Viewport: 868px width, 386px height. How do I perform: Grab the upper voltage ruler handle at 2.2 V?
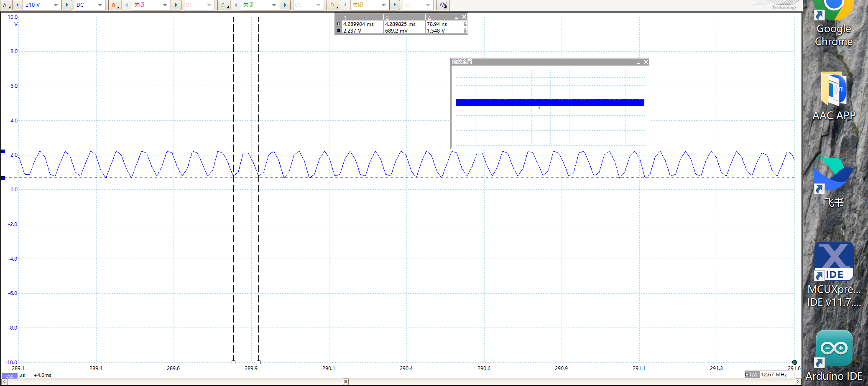[3, 151]
